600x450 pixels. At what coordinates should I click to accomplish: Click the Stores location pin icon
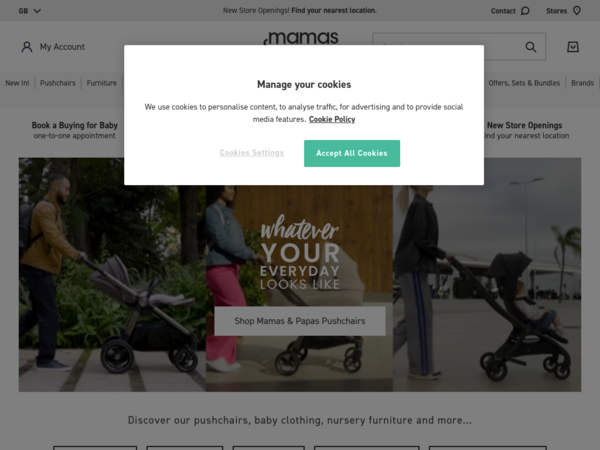tap(576, 11)
